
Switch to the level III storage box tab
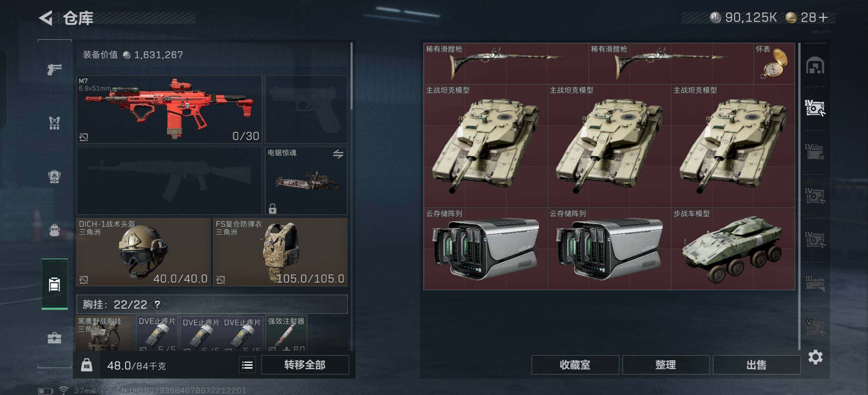point(815,283)
